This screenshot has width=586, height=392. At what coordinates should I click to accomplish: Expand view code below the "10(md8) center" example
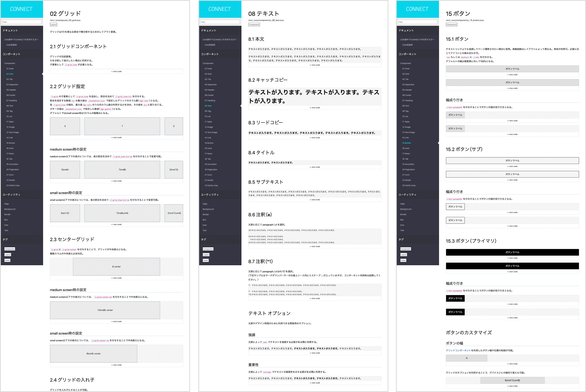116,322
